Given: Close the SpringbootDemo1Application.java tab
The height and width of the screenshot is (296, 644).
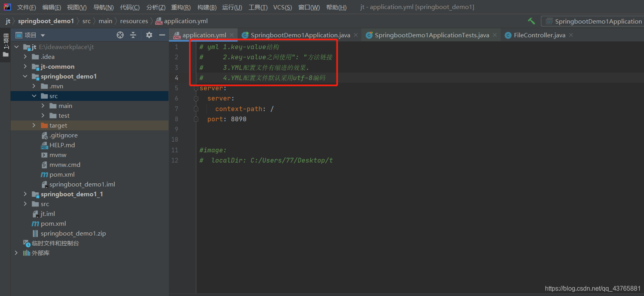Looking at the screenshot, I should 356,35.
